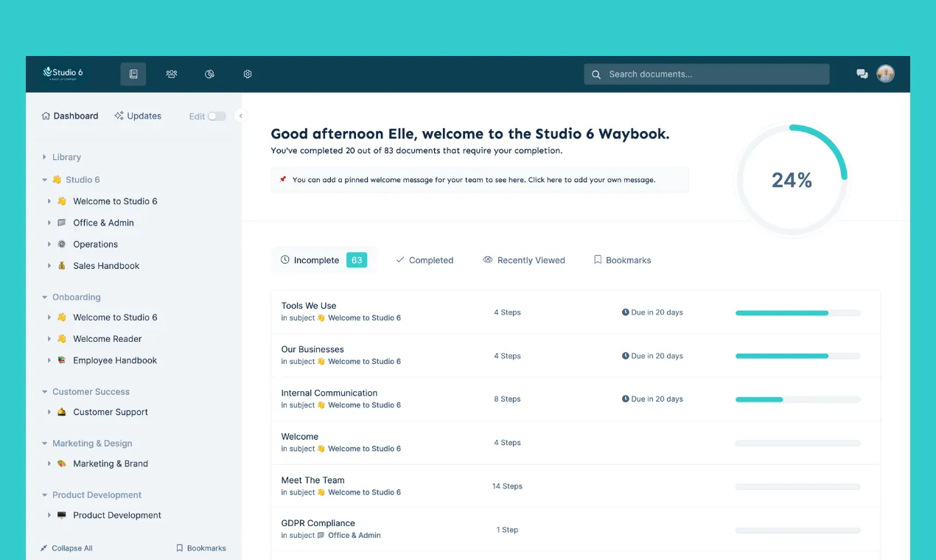The width and height of the screenshot is (936, 560).
Task: Click the Search documents input field
Action: [x=707, y=74]
